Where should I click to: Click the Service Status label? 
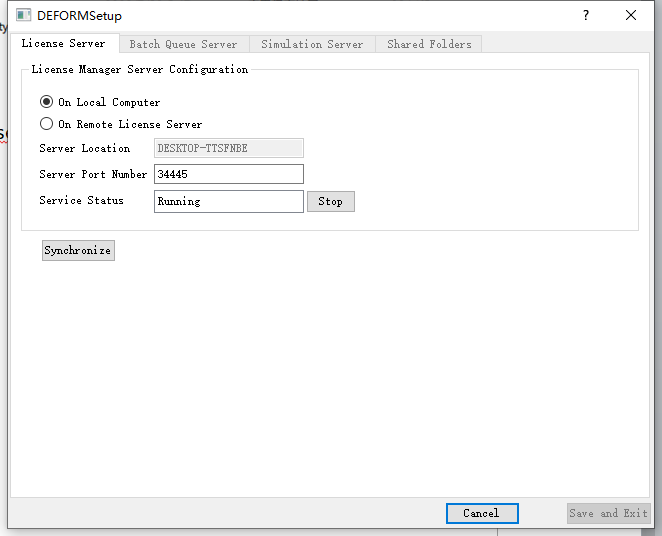click(x=82, y=200)
